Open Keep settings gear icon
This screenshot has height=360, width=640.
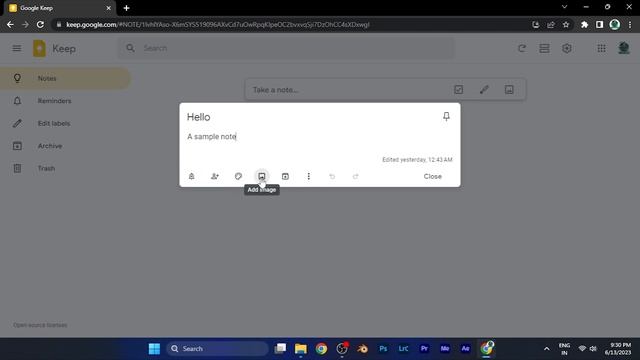tap(567, 49)
